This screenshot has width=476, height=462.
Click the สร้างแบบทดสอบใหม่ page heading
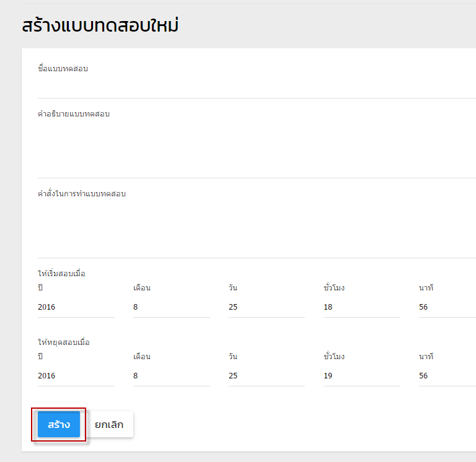pos(100,25)
